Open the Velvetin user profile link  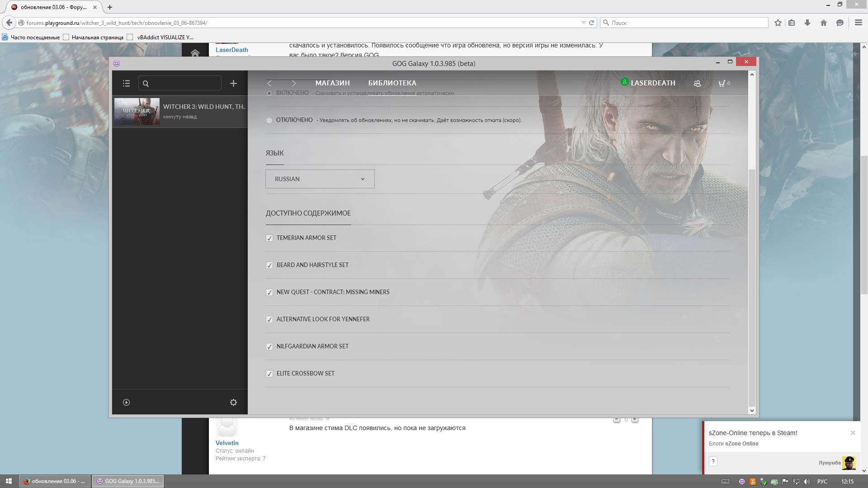point(227,443)
